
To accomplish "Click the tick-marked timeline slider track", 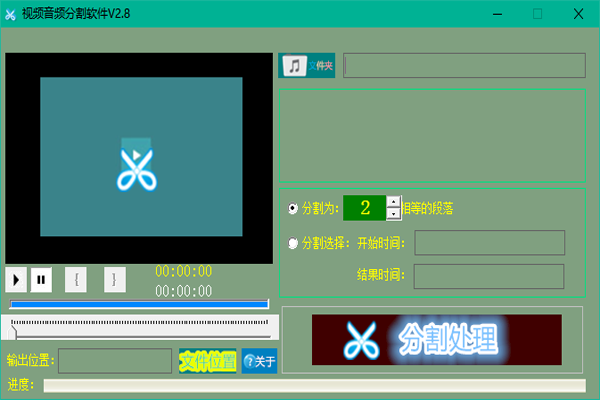I will 140,324.
